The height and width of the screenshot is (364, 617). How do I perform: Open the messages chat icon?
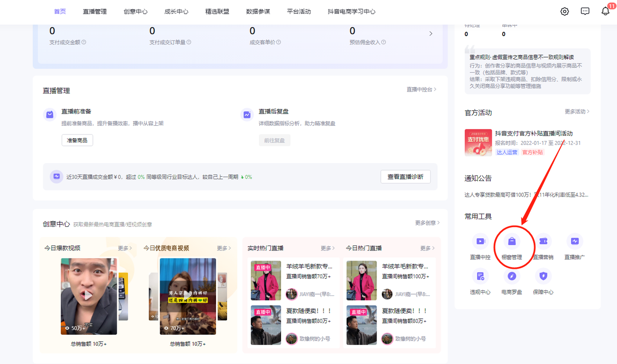coord(585,12)
